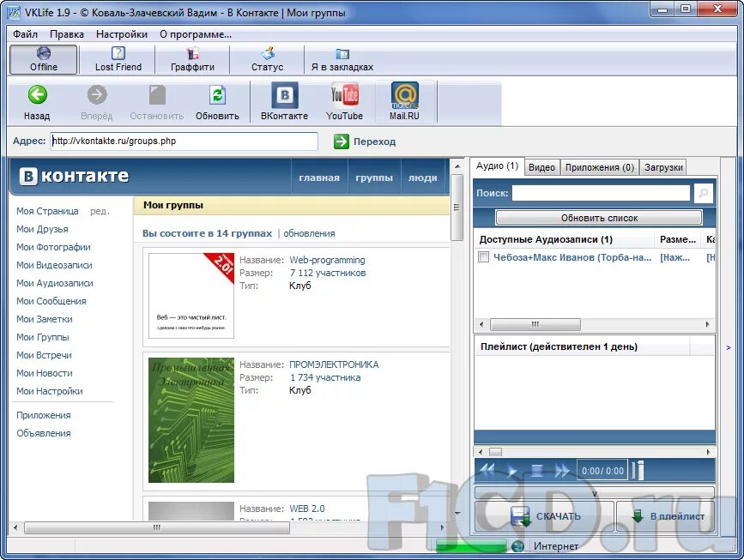Click the Доступные Аудиозаписи (1) column header
744x560 pixels.
[565, 239]
